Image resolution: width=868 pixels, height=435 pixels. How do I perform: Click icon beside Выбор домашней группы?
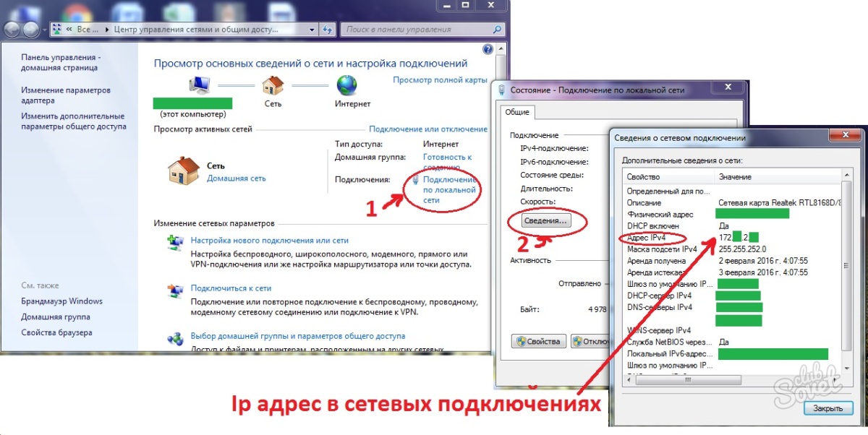(175, 338)
